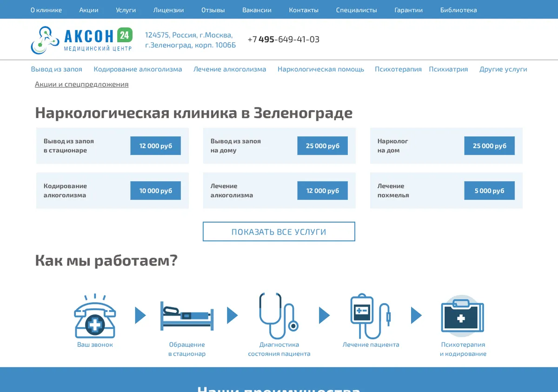Click the IV drip 'Лечение пациента' icon
558x392 pixels.
click(x=371, y=316)
